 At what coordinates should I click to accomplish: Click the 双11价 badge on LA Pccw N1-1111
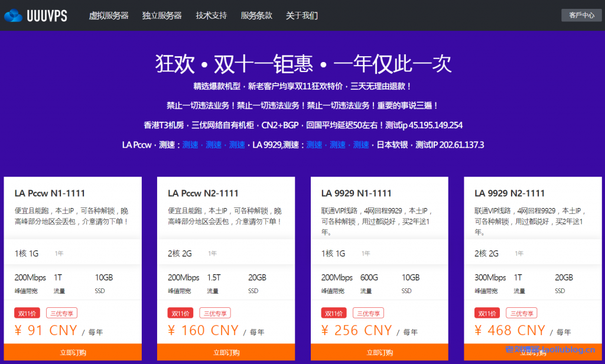[x=27, y=313]
